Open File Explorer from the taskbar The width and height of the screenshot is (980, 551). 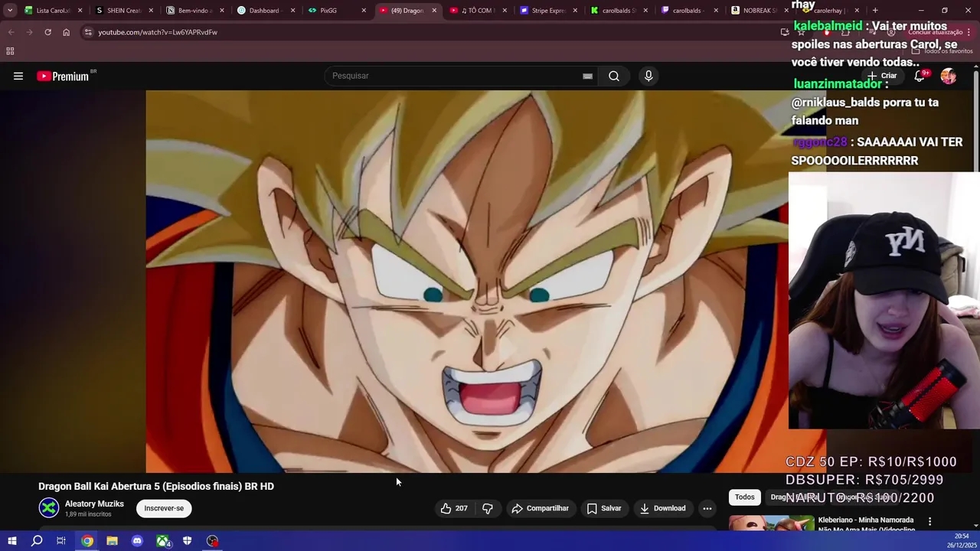pyautogui.click(x=112, y=541)
